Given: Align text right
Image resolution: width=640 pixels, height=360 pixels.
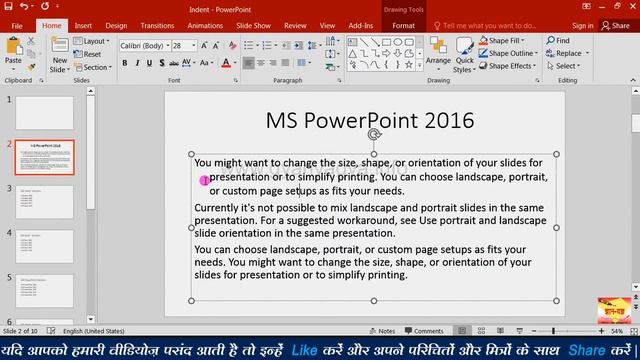Looking at the screenshot, I should (x=273, y=63).
